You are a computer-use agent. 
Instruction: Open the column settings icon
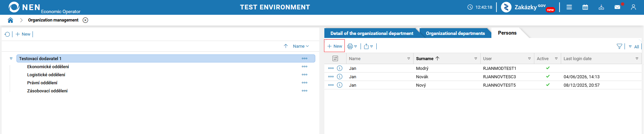click(335, 58)
